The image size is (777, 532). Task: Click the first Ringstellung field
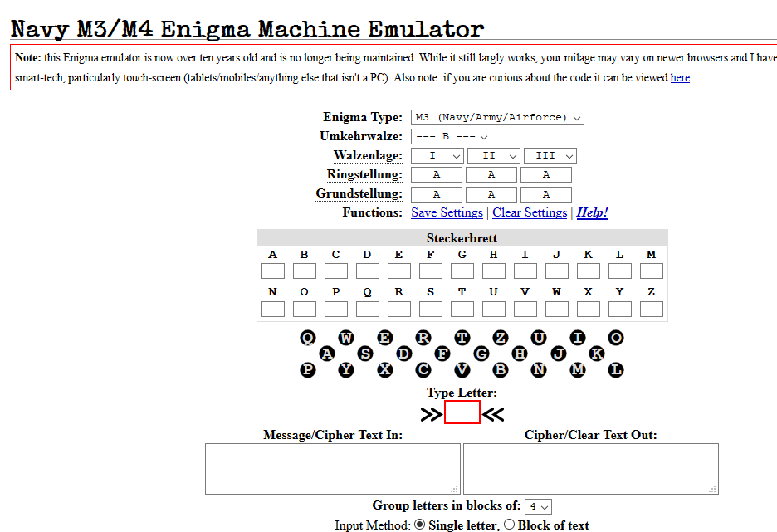(x=437, y=174)
